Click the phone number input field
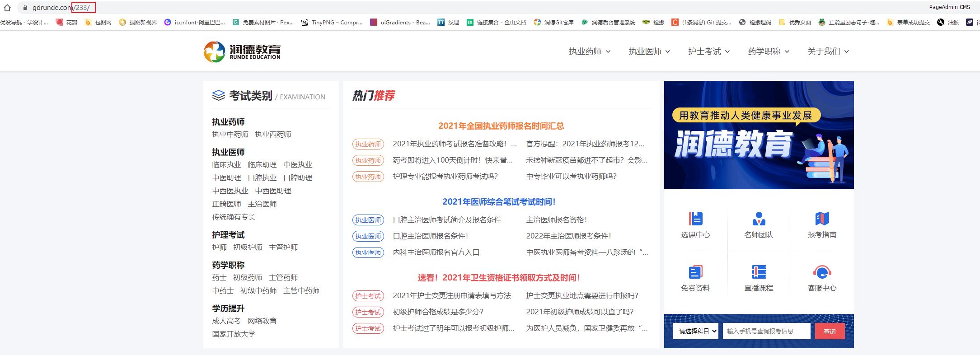The image size is (980, 355). tap(766, 331)
